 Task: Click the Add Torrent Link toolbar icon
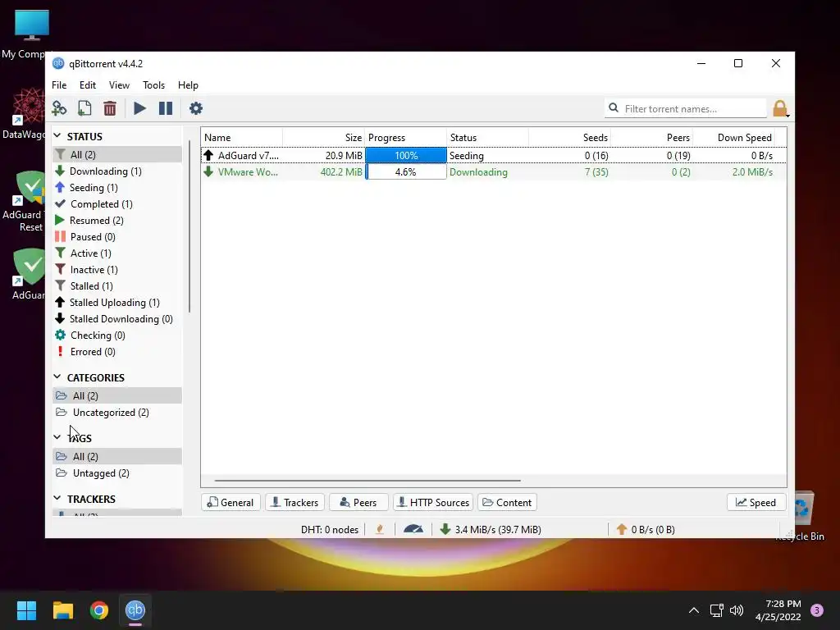click(59, 108)
